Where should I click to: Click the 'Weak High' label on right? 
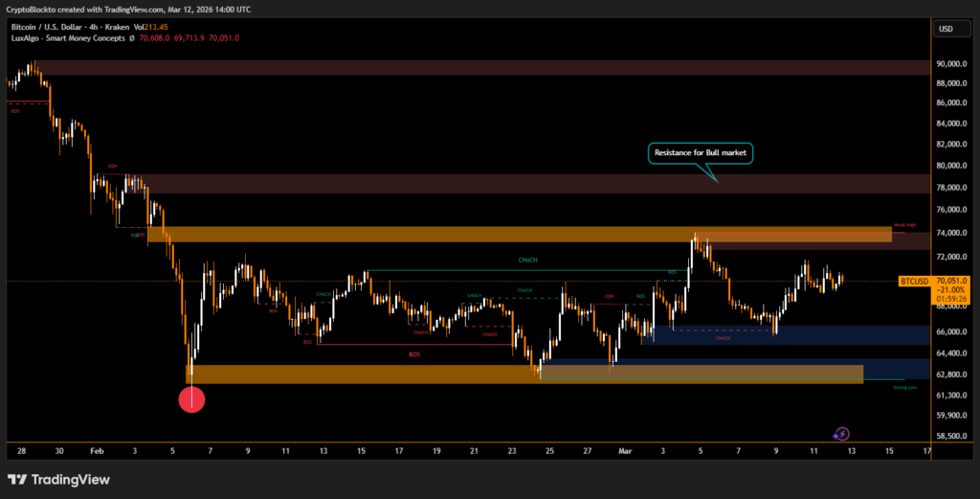(x=904, y=226)
